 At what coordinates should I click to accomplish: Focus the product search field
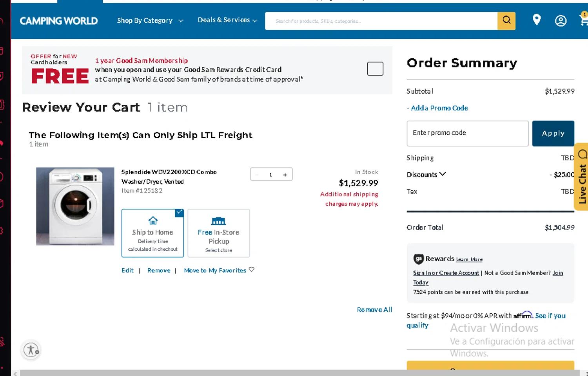381,21
